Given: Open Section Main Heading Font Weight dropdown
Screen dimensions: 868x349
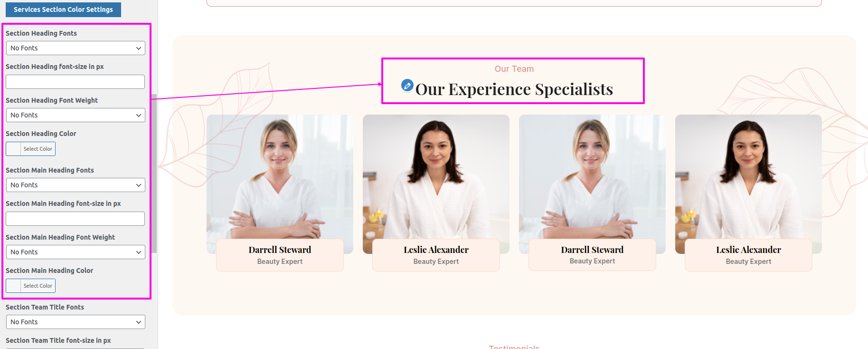Looking at the screenshot, I should click(x=75, y=252).
